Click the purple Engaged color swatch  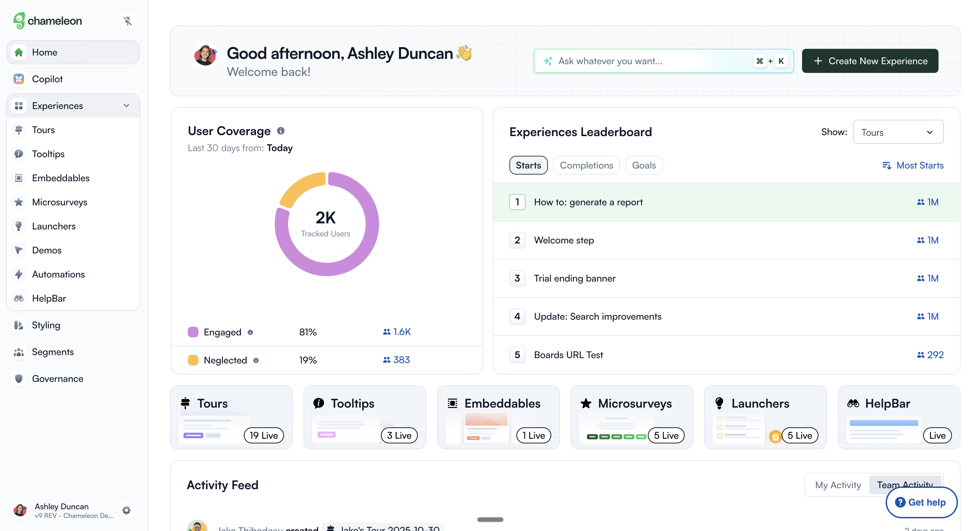193,332
